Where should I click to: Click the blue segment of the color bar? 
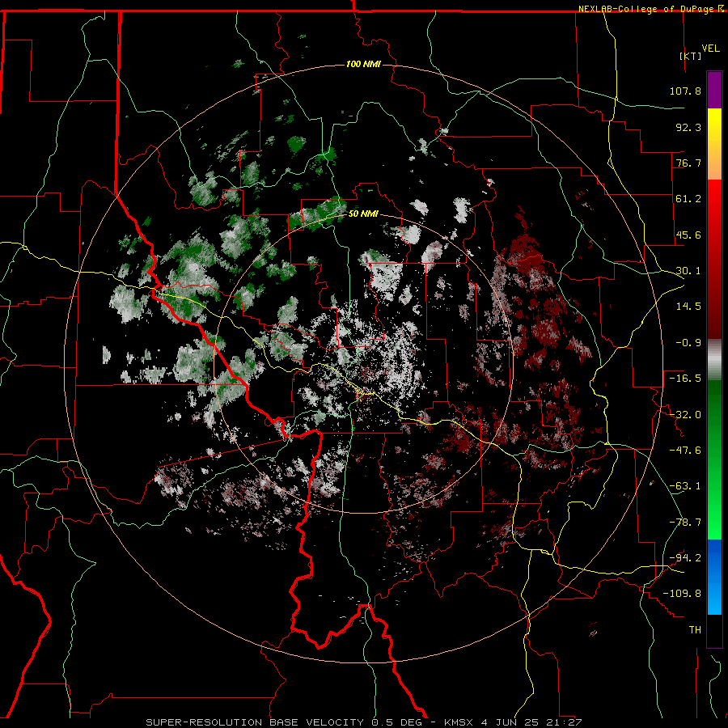coord(714,577)
